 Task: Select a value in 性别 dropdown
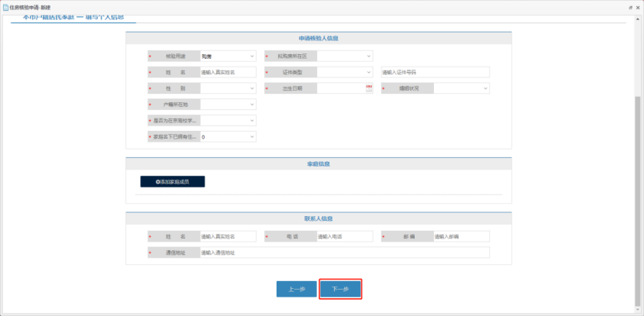228,88
